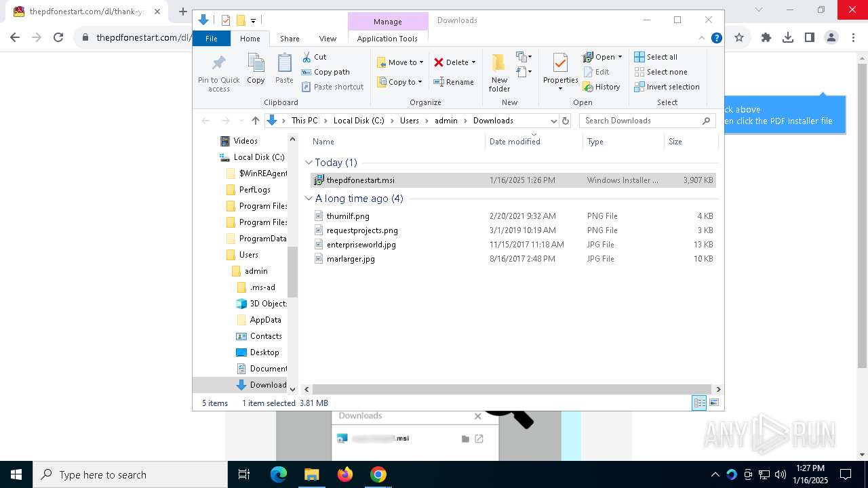The height and width of the screenshot is (488, 868).
Task: Select the Manage contextual tab
Action: tap(388, 22)
